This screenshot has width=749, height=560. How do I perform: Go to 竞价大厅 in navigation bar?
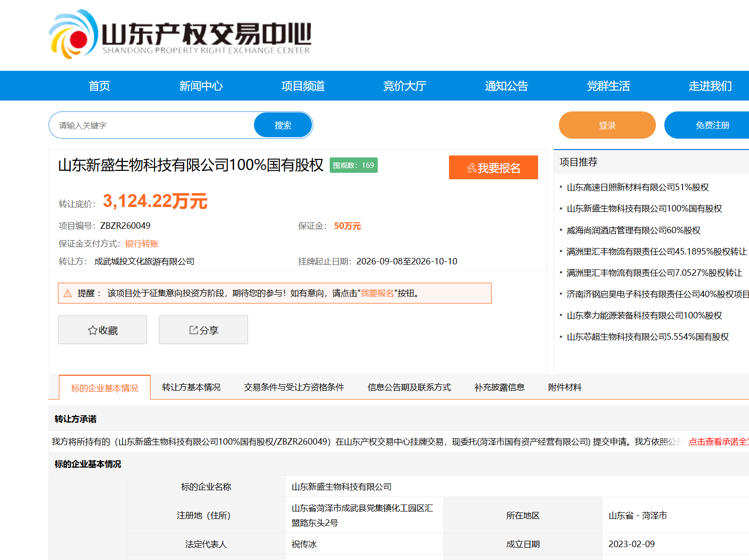click(404, 86)
